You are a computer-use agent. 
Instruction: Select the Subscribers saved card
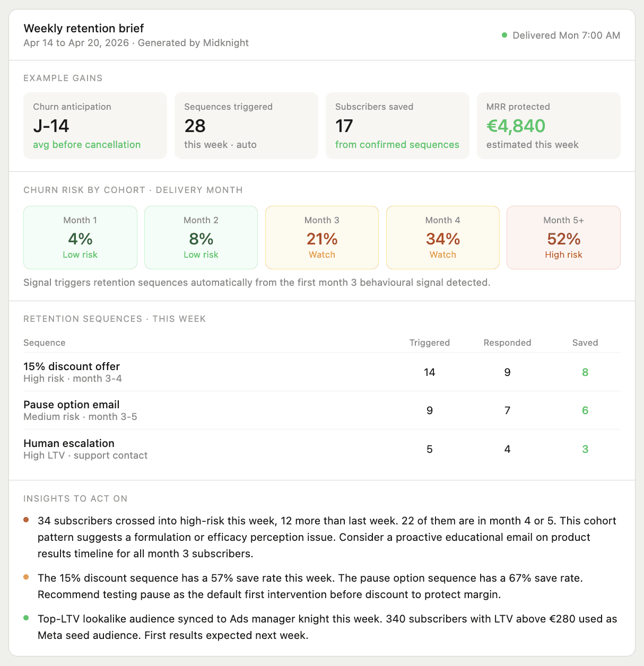coord(397,126)
